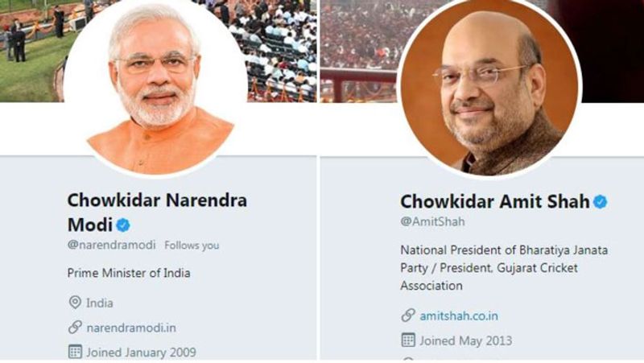Click the calendar icon beside Joined May 2013

pos(408,340)
